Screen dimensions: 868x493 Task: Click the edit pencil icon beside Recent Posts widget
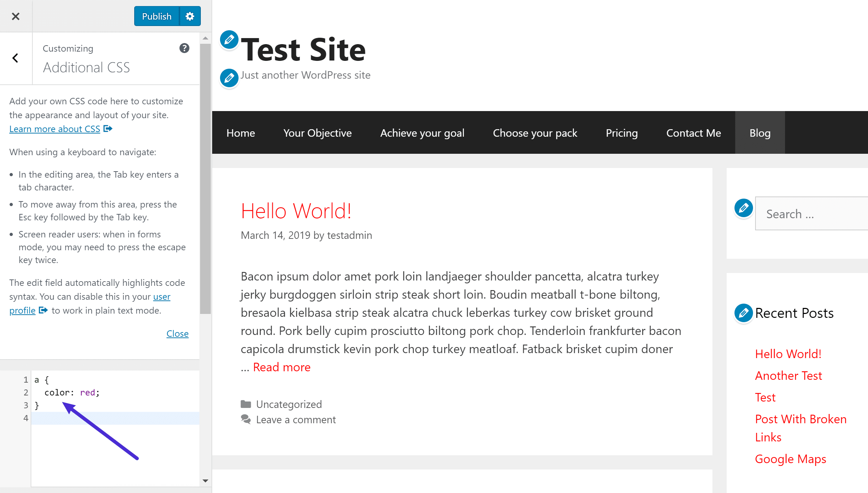743,313
